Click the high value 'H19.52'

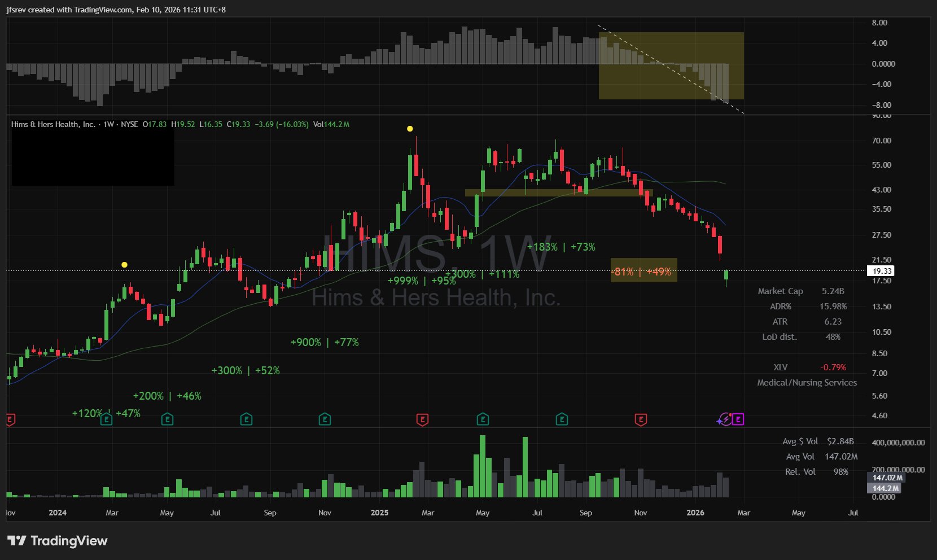coord(183,124)
